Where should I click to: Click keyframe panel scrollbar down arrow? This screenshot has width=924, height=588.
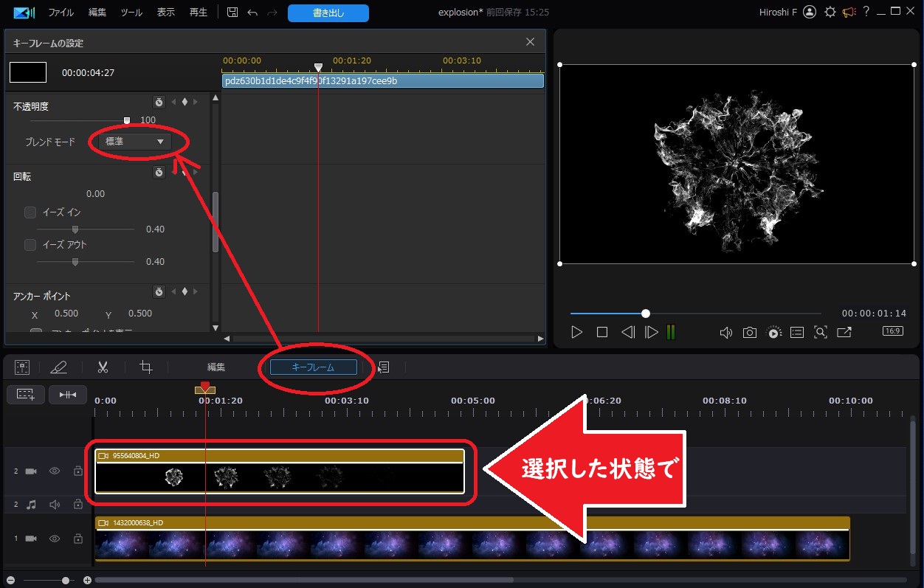tap(216, 328)
